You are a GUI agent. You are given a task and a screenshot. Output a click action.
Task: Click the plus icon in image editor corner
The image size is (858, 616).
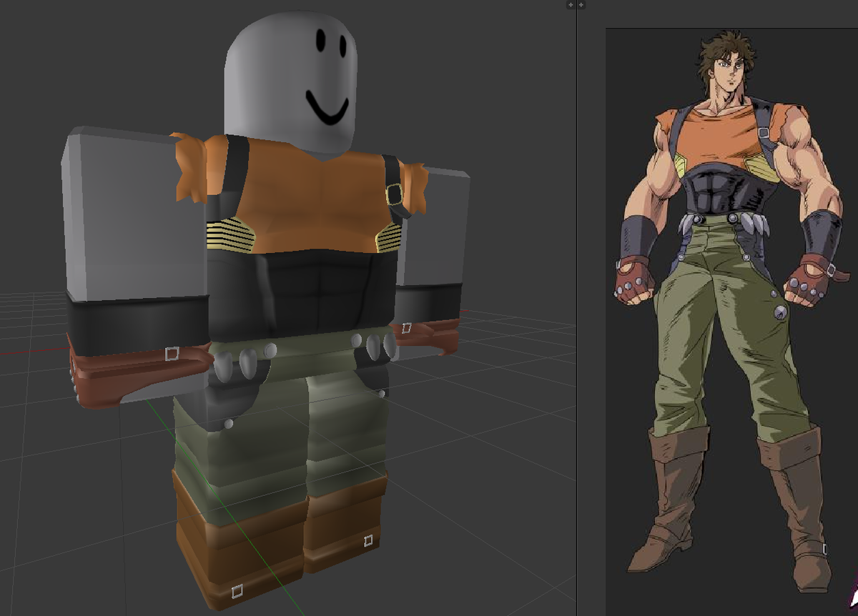[x=581, y=5]
